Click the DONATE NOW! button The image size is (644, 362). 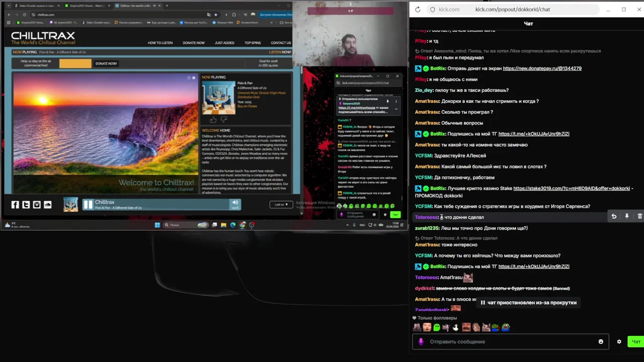click(106, 63)
